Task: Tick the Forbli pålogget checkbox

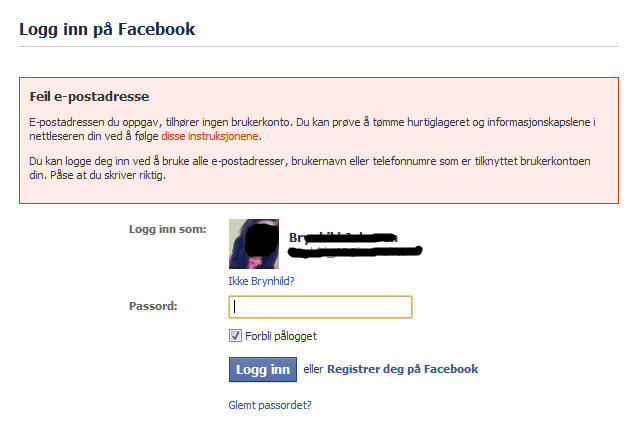Action: pos(235,336)
